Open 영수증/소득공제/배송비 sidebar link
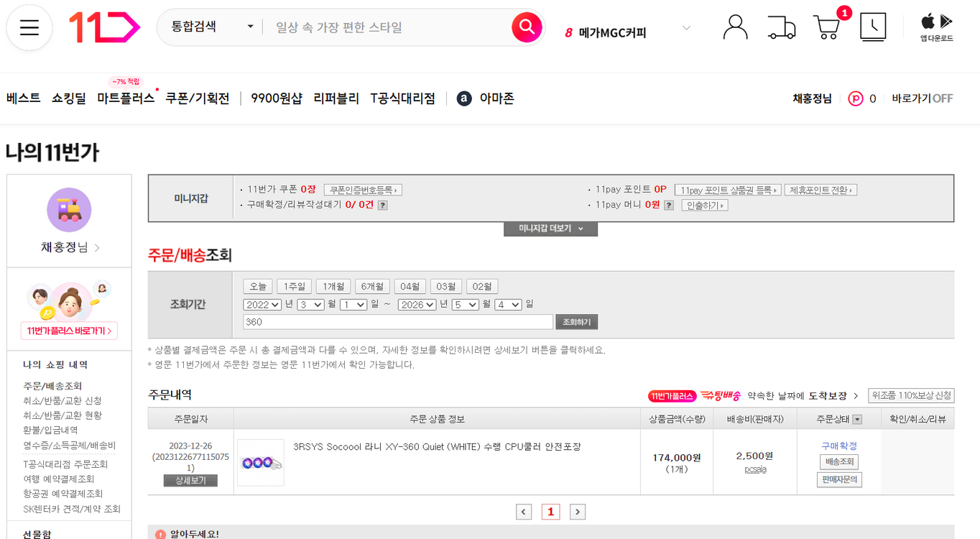The width and height of the screenshot is (980, 539). 69,445
